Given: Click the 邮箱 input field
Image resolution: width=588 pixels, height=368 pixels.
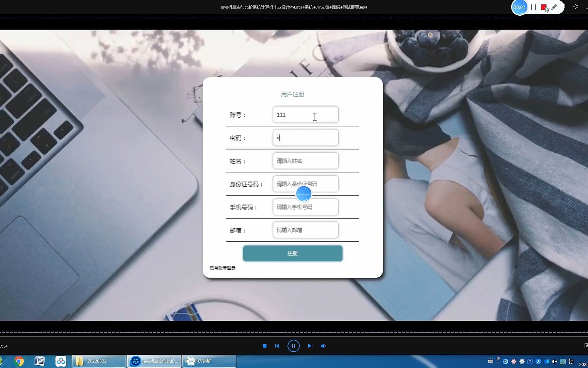Looking at the screenshot, I should coord(306,230).
